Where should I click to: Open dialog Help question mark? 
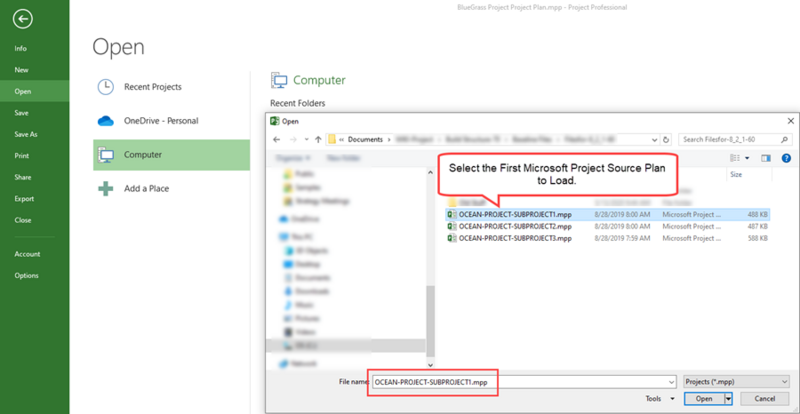786,158
